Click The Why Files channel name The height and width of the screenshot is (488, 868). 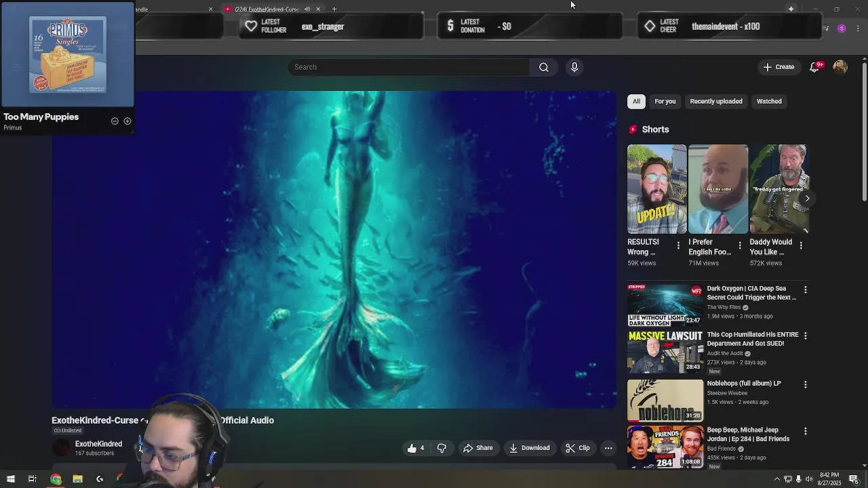[x=724, y=308]
